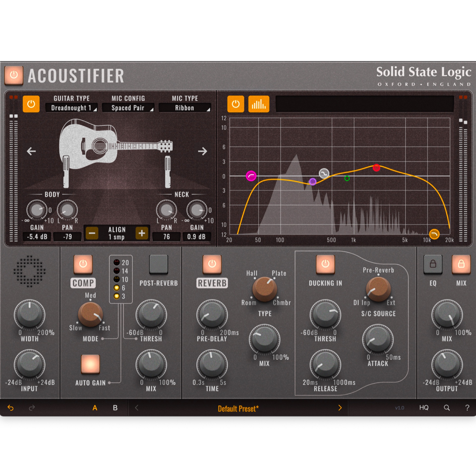Select previous guitar with left arrow
476x476 pixels.
(x=31, y=151)
